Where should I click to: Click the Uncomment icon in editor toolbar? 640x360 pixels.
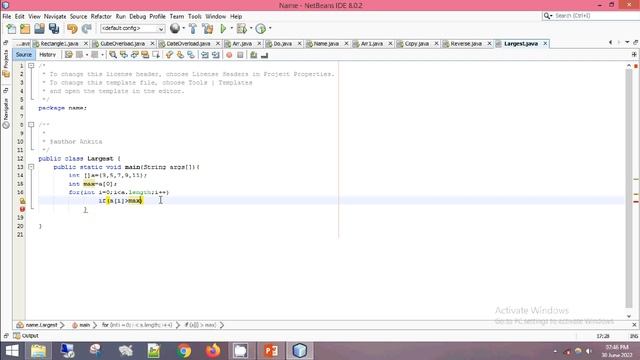264,55
